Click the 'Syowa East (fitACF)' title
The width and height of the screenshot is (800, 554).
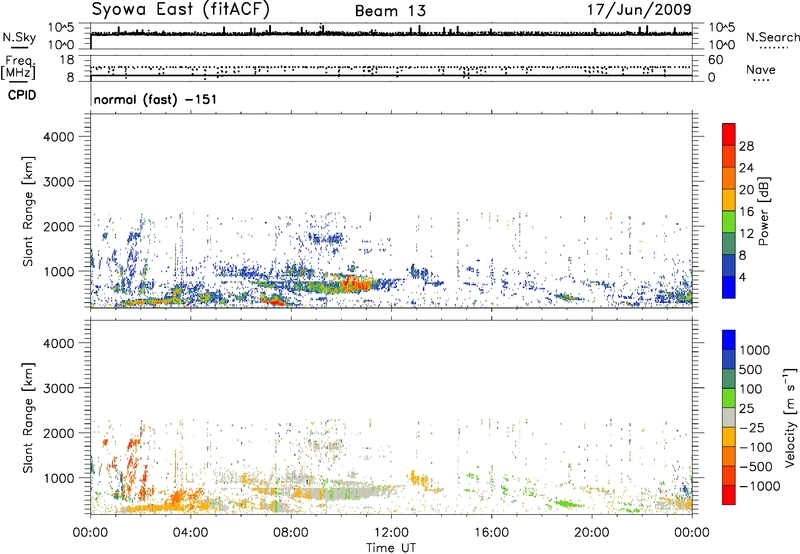pos(181,10)
